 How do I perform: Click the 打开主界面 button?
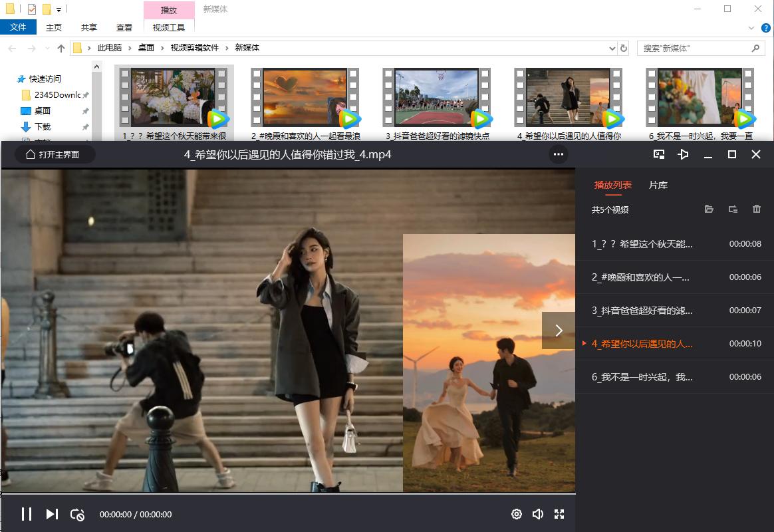coord(55,154)
